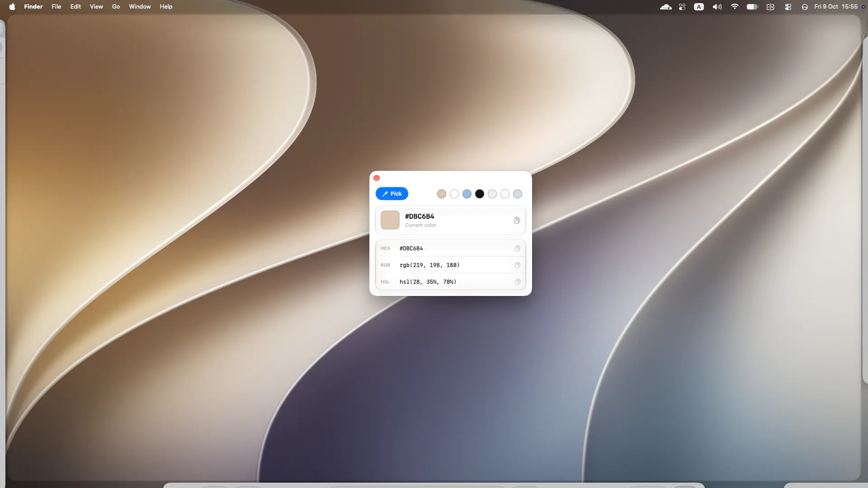Image resolution: width=868 pixels, height=488 pixels.
Task: Open the date and time Fri 9 Oct 15:55
Action: point(836,7)
